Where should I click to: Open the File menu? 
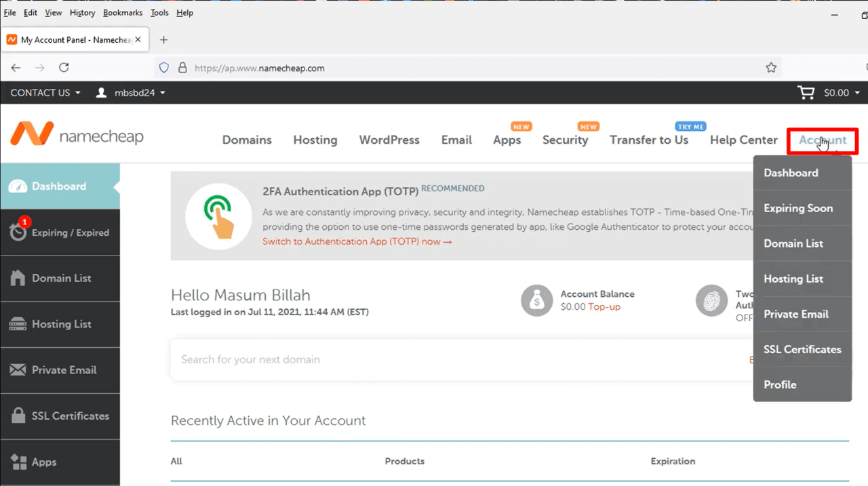coord(9,13)
